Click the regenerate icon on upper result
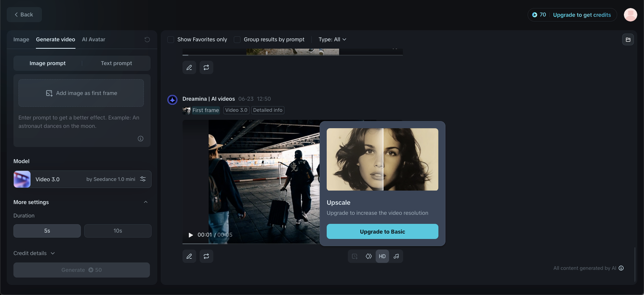 [206, 67]
